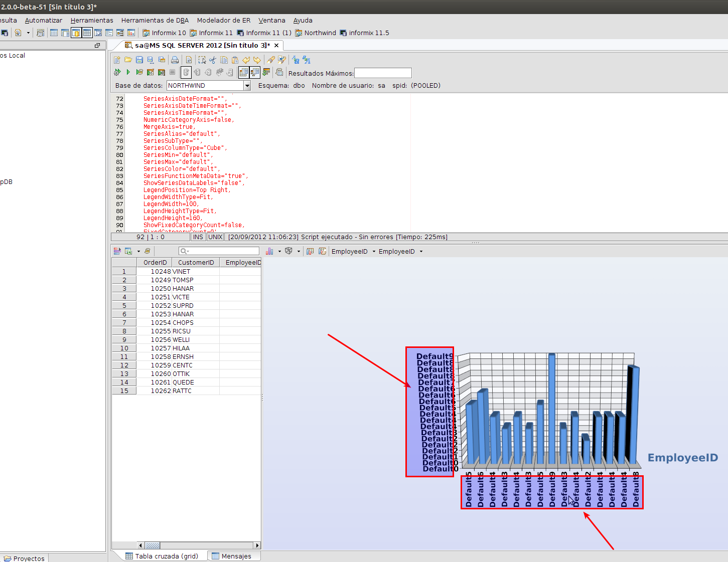Image resolution: width=728 pixels, height=562 pixels.
Task: Click the highlighter marker icon in editor toolbar
Action: (x=271, y=60)
